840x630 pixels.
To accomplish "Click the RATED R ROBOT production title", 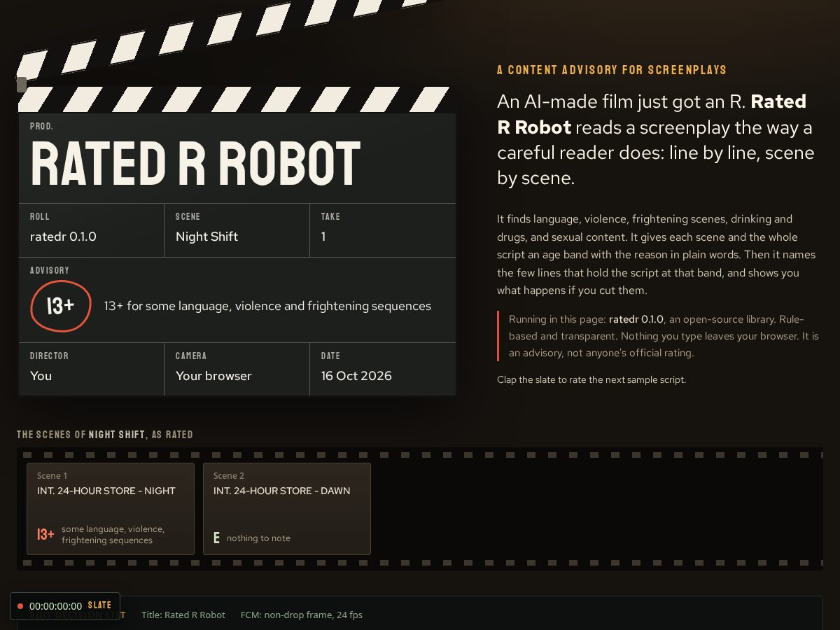I will point(196,164).
